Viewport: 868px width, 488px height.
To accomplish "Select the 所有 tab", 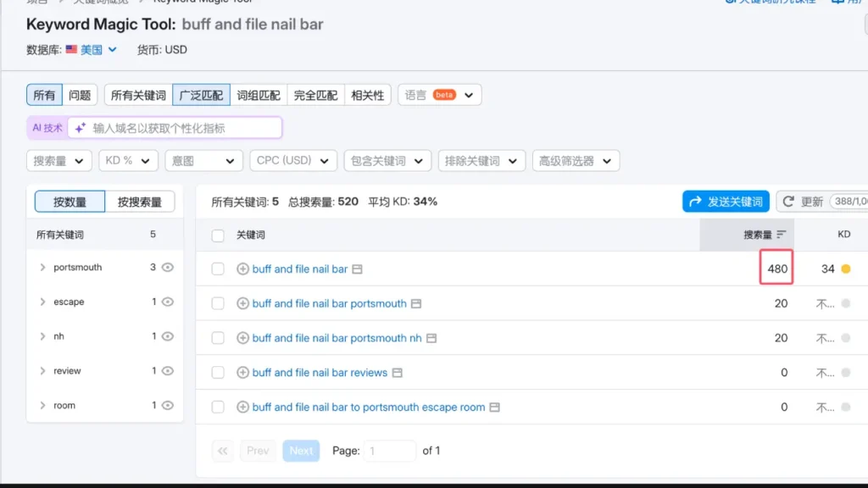I will click(44, 95).
